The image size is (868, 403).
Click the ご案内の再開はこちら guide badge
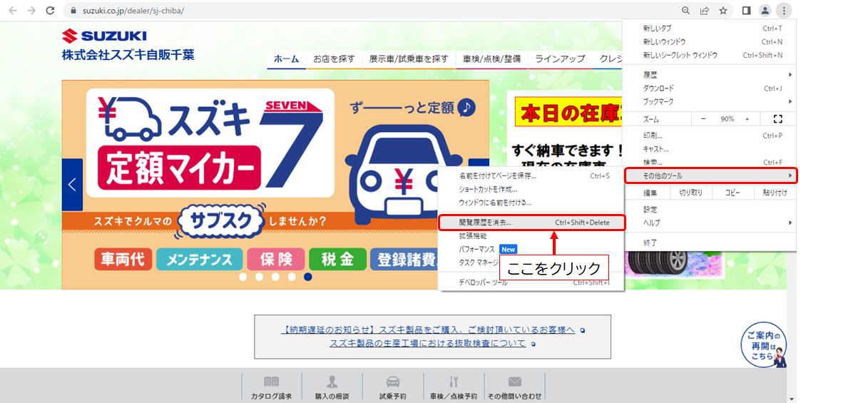pos(763,346)
